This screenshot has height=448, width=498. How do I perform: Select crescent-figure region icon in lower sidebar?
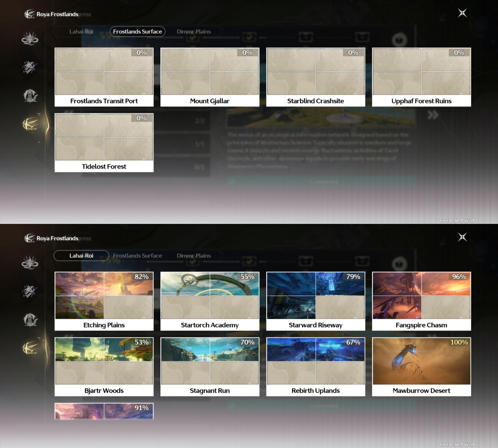[30, 319]
